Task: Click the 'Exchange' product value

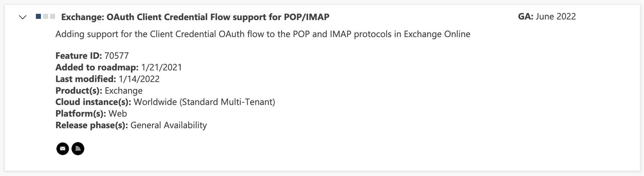Action: pyautogui.click(x=123, y=91)
